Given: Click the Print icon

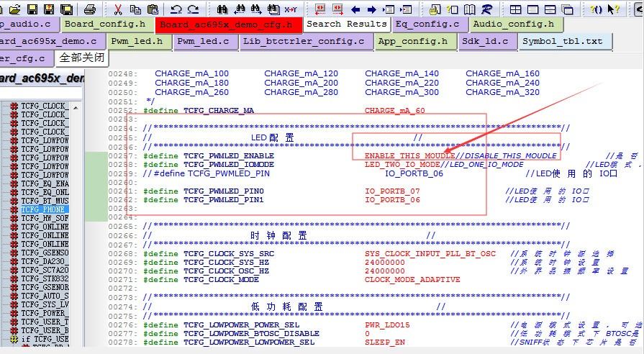Looking at the screenshot, I should 90,9.
